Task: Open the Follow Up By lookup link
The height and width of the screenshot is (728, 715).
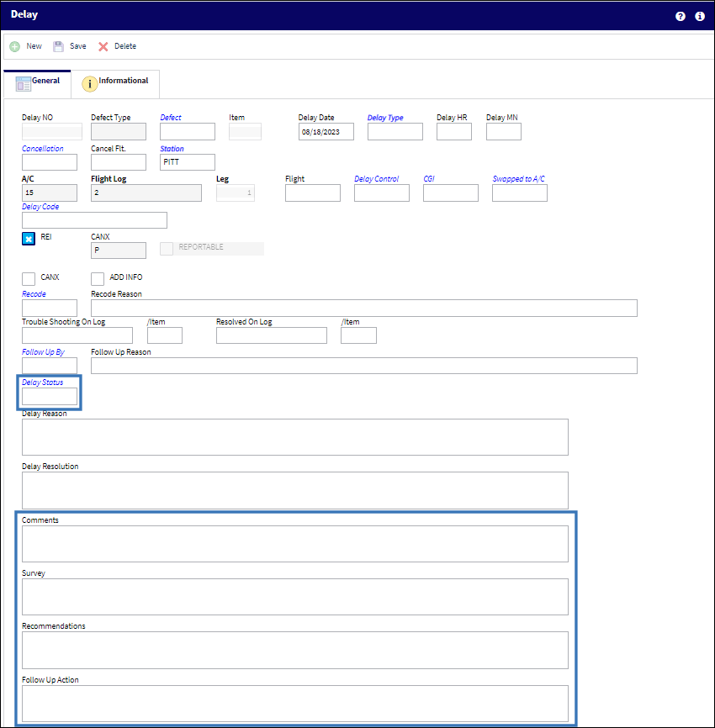Action: [43, 352]
